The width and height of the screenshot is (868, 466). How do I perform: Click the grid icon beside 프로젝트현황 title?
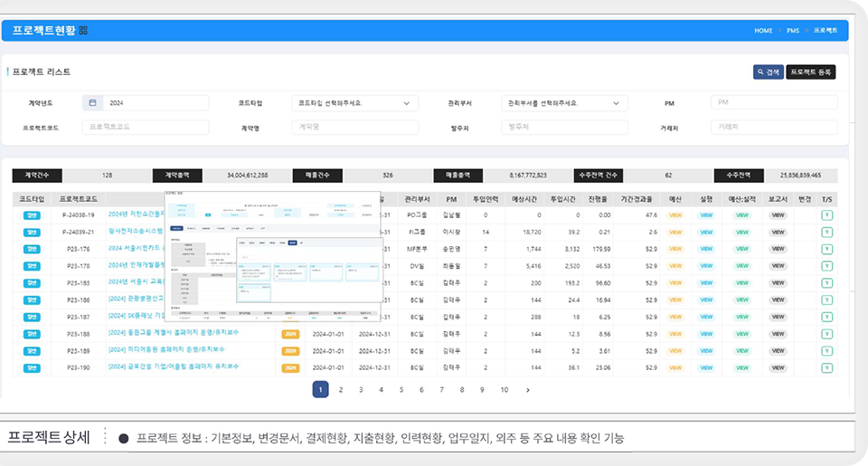pyautogui.click(x=83, y=31)
